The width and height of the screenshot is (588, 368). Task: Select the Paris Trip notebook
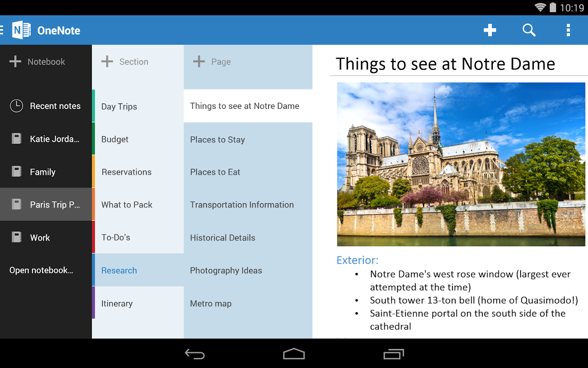pyautogui.click(x=54, y=204)
